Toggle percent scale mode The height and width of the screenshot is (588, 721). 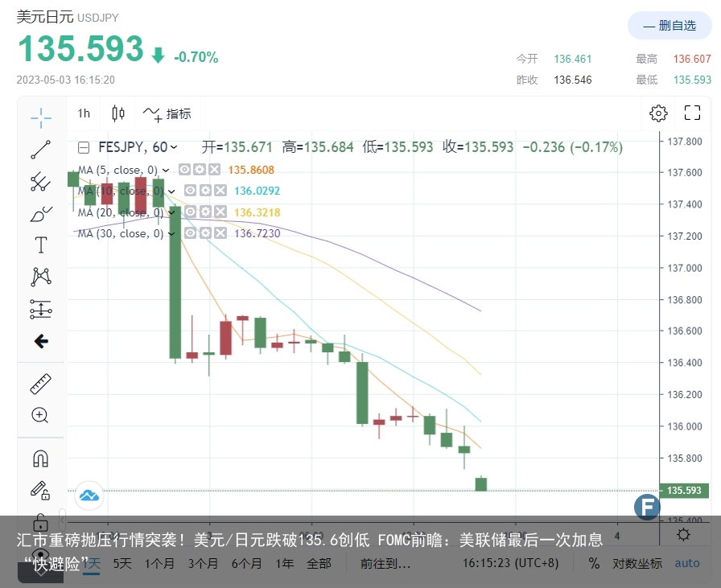point(594,563)
